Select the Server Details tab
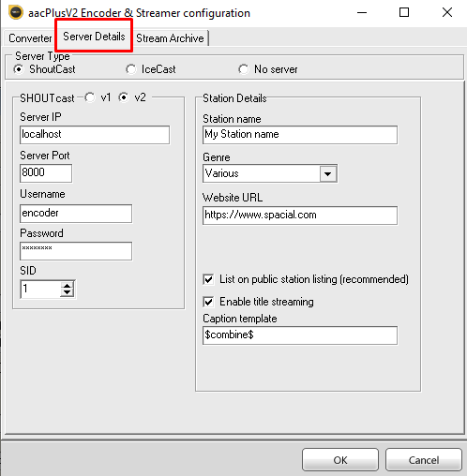467x476 pixels. pos(94,37)
